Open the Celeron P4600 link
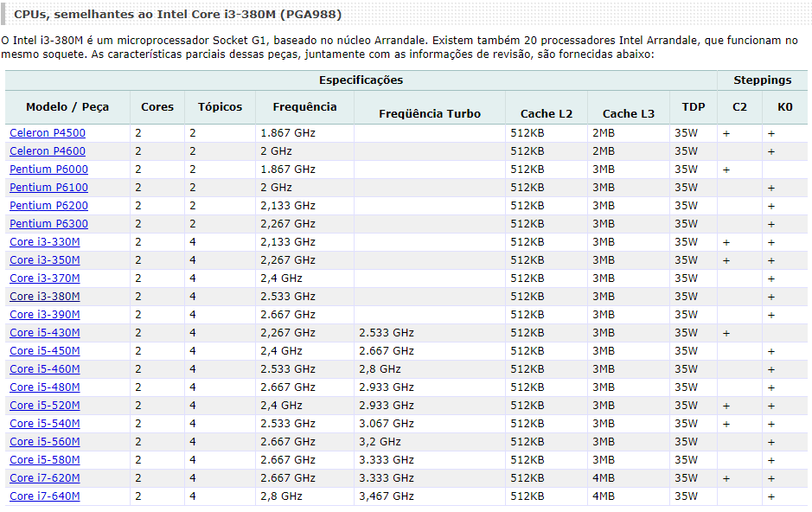The width and height of the screenshot is (812, 512). [48, 151]
